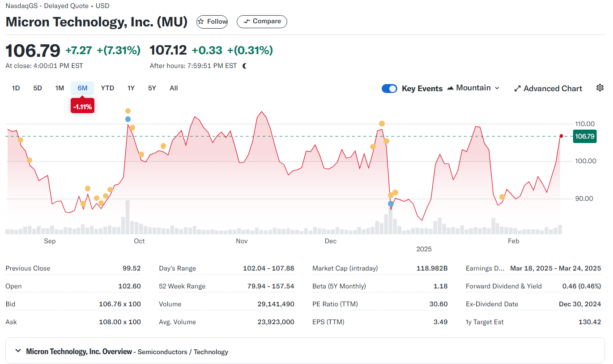The image size is (613, 364).
Task: Show the All time range
Action: 174,88
